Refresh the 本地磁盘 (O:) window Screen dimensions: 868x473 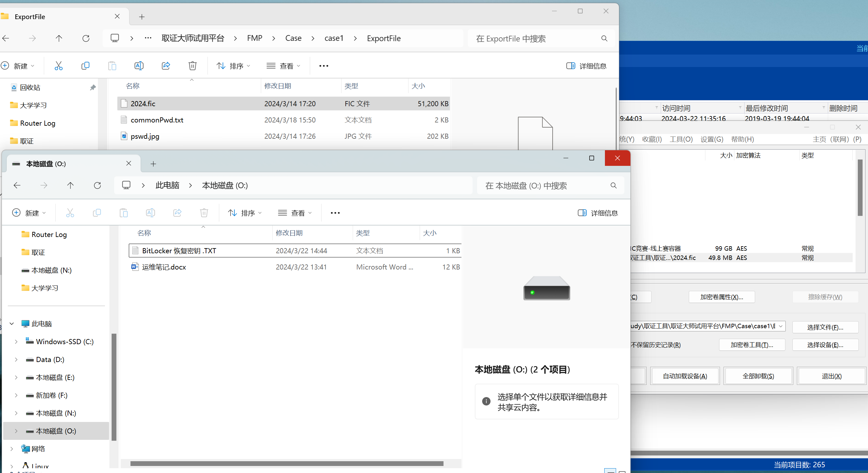tap(97, 185)
